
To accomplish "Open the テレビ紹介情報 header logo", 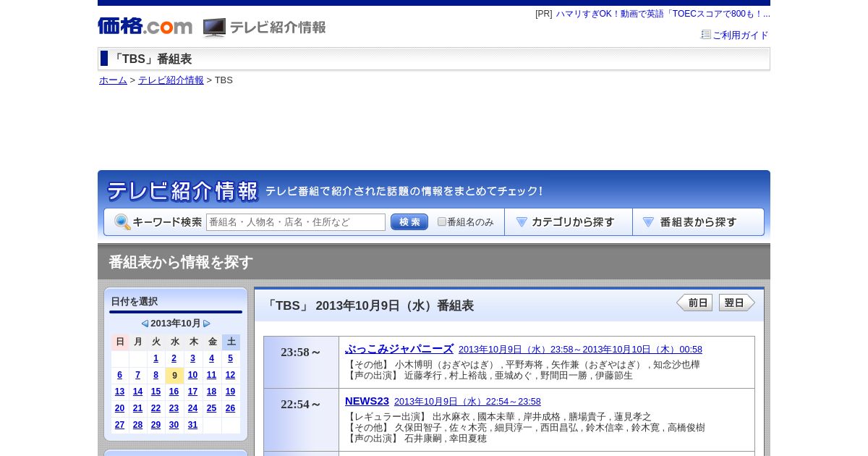I will point(265,28).
